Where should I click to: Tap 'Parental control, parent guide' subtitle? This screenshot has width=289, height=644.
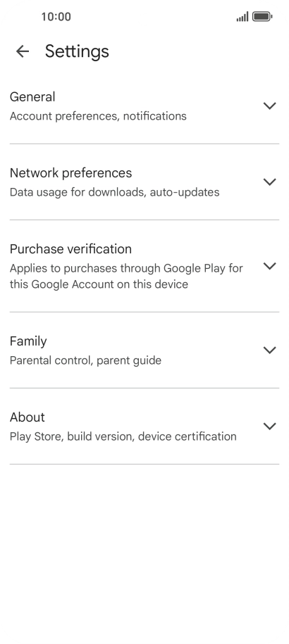[x=85, y=360]
